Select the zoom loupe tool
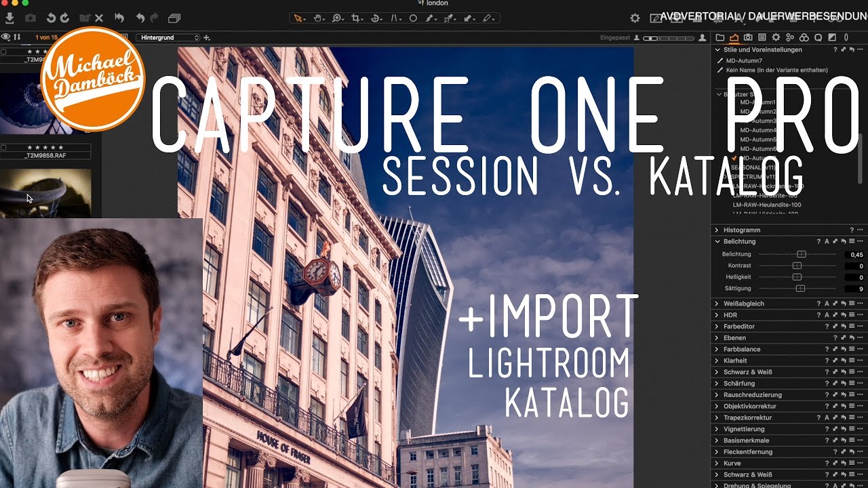 (x=337, y=18)
